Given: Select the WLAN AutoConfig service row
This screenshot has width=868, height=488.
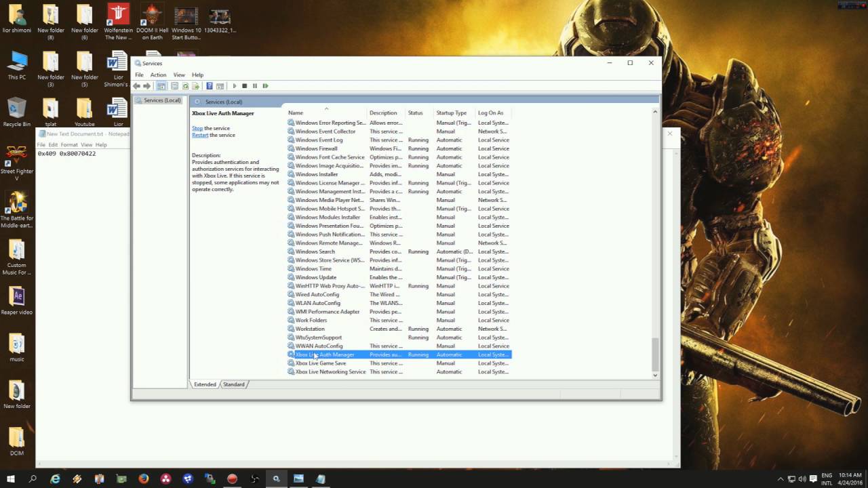Looking at the screenshot, I should (x=399, y=303).
